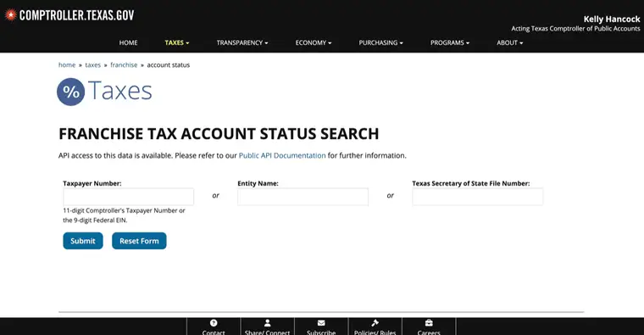The image size is (644, 335).
Task: Click COMPTROLLER.TEXAS.GOV site title text
Action: click(x=77, y=15)
